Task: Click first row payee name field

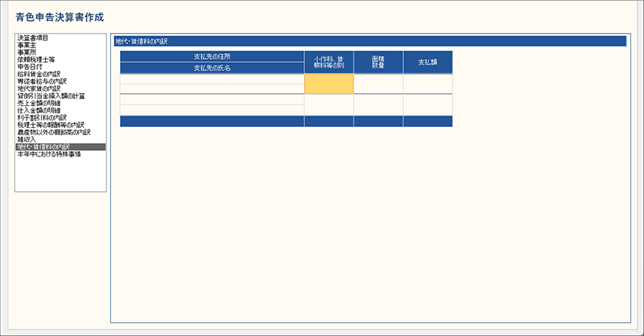Action: [x=212, y=89]
